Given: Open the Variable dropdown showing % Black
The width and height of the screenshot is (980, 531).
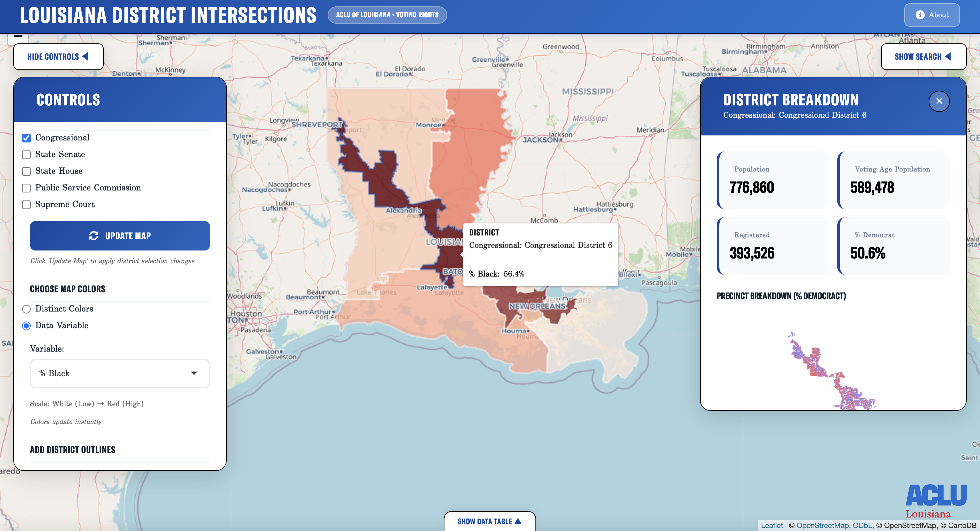Looking at the screenshot, I should (119, 374).
